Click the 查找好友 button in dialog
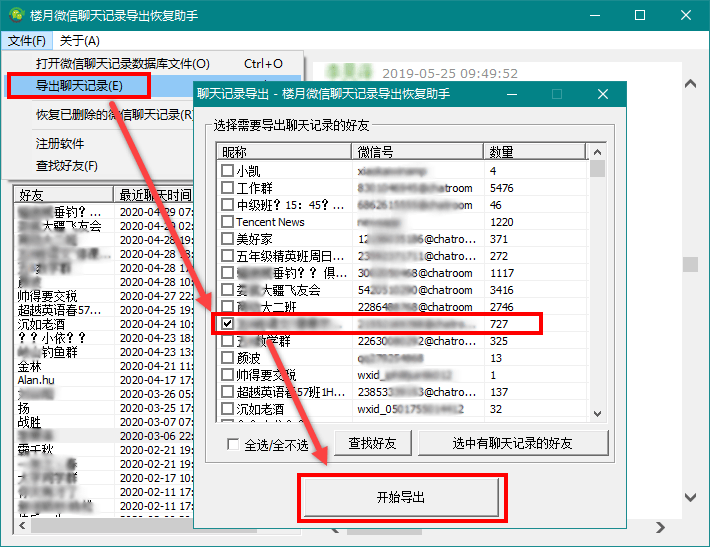The height and width of the screenshot is (547, 710). (x=372, y=443)
